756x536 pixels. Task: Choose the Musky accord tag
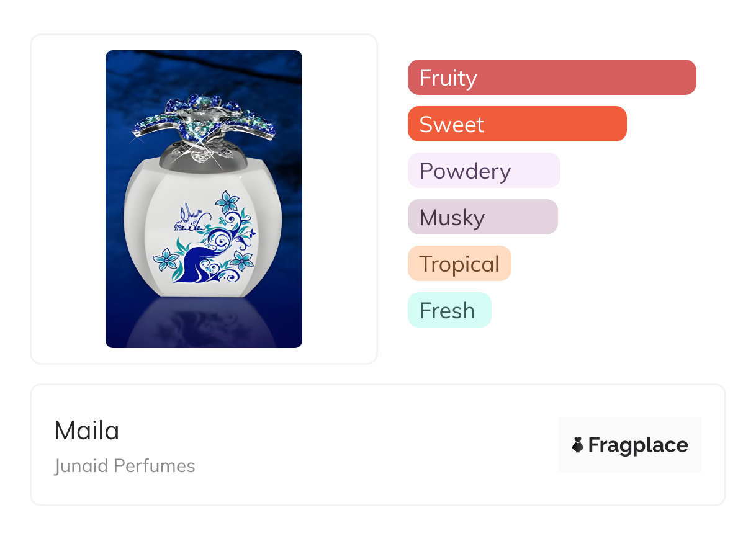[x=483, y=217]
